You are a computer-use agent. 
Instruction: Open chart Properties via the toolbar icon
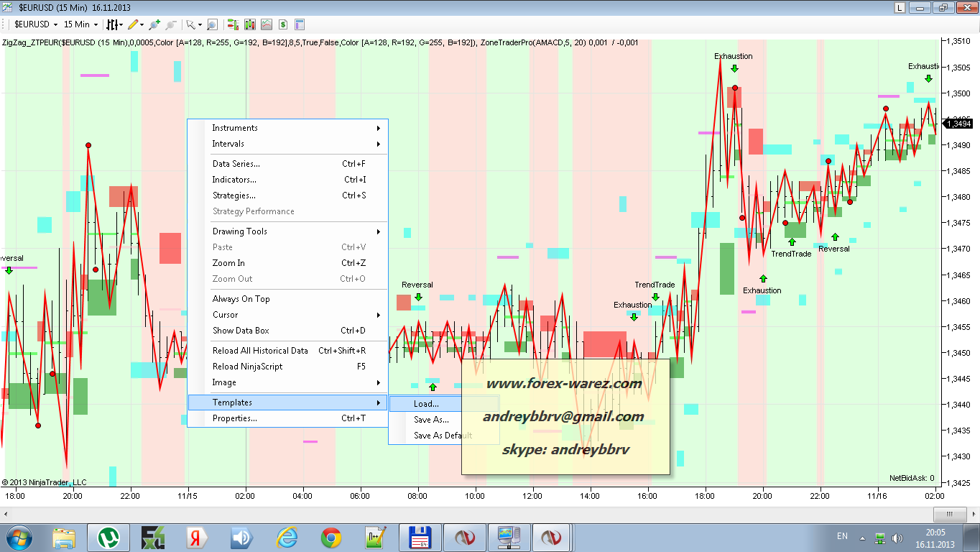pyautogui.click(x=300, y=24)
